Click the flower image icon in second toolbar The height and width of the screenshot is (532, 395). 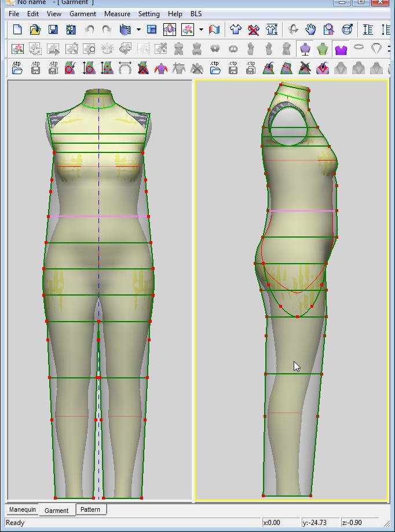[17, 49]
